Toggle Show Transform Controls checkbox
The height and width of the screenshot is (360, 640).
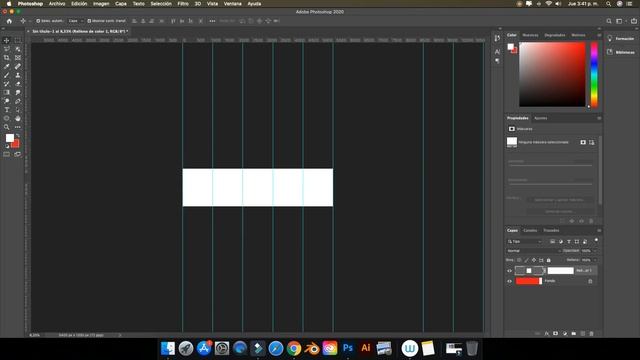pyautogui.click(x=89, y=21)
